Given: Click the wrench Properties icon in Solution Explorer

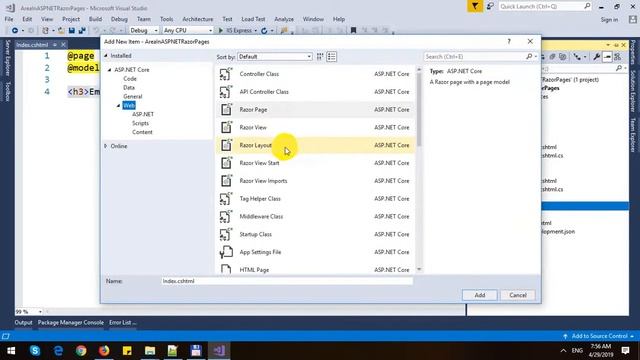Looking at the screenshot, I should pyautogui.click(x=596, y=57).
